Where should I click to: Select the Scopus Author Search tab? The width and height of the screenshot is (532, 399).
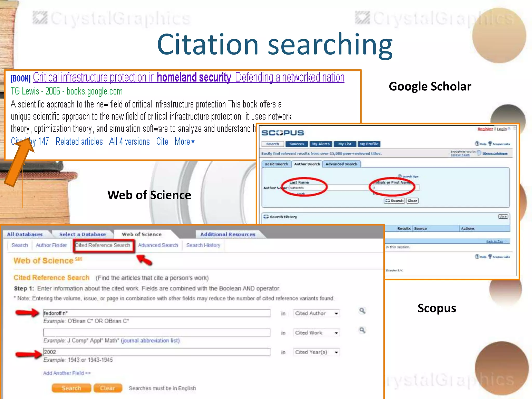click(307, 164)
